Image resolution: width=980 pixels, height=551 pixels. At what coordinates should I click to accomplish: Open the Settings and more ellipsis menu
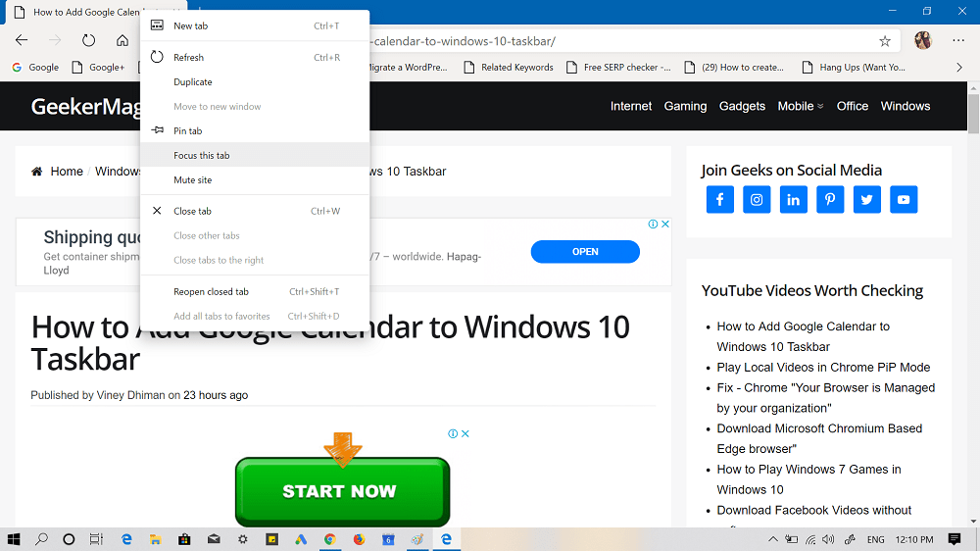[958, 40]
